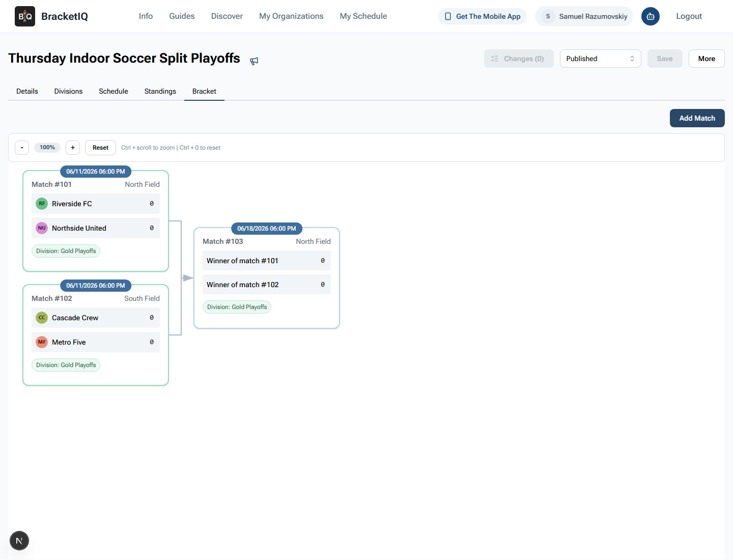733x560 pixels.
Task: Zoom out with the minus button
Action: point(22,148)
